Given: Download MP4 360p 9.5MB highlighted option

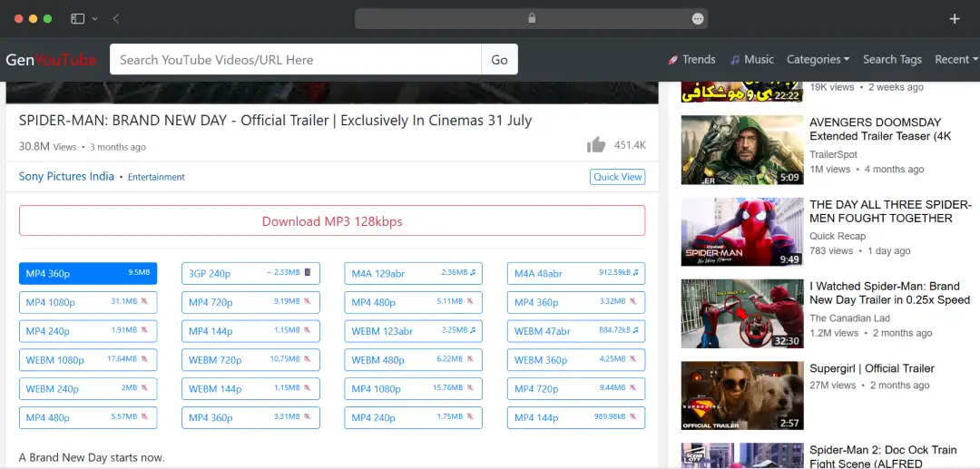Looking at the screenshot, I should tap(88, 274).
